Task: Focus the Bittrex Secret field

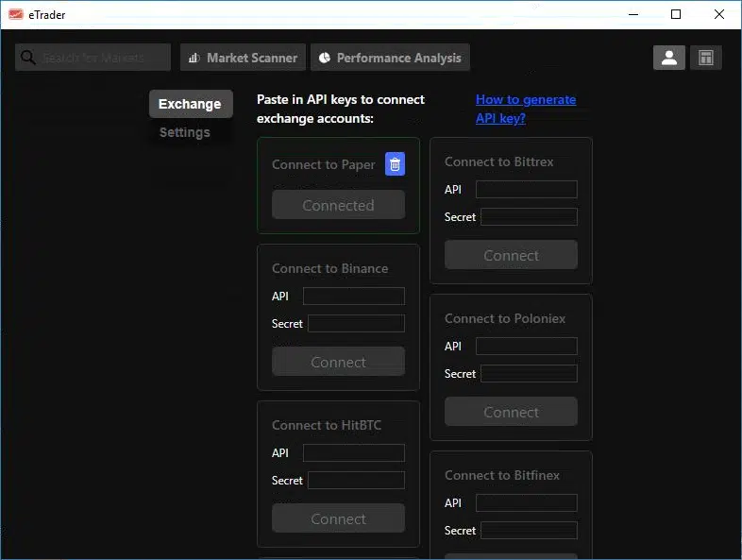Action: click(529, 217)
